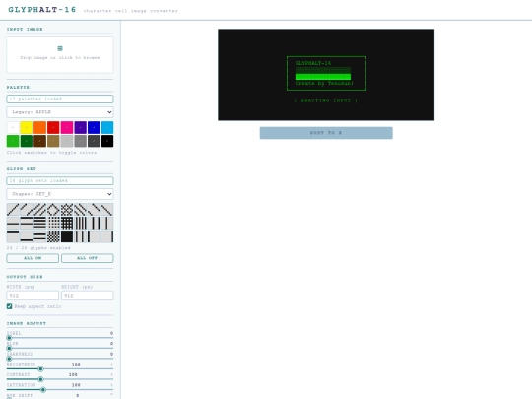532x399 pixels.
Task: Toggle the square grid crosshatch glyph
Action: tap(67, 223)
